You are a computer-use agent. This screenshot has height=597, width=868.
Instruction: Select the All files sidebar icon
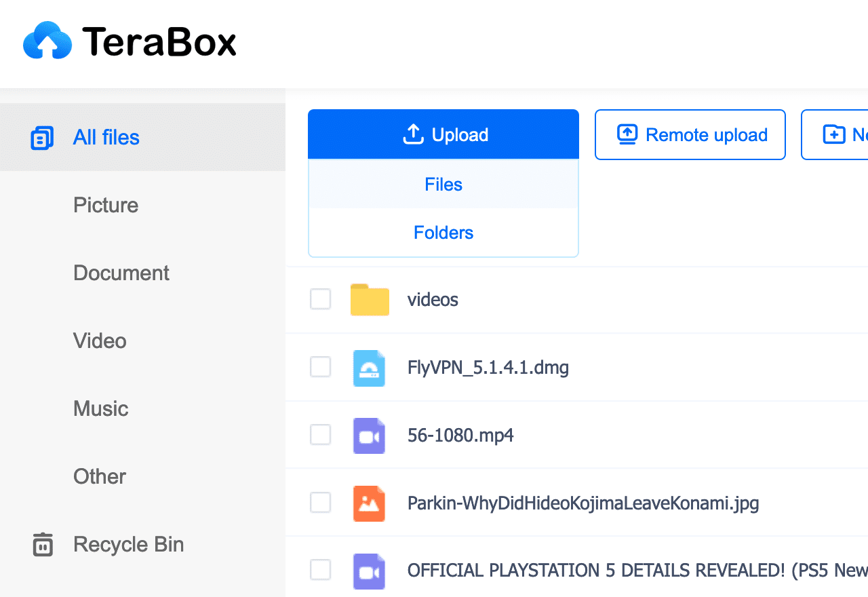[x=41, y=137]
